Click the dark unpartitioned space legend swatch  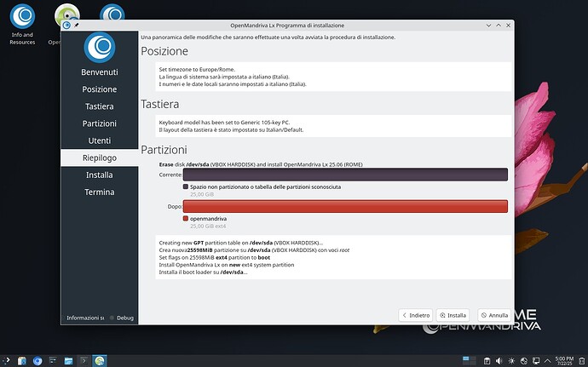click(x=186, y=186)
